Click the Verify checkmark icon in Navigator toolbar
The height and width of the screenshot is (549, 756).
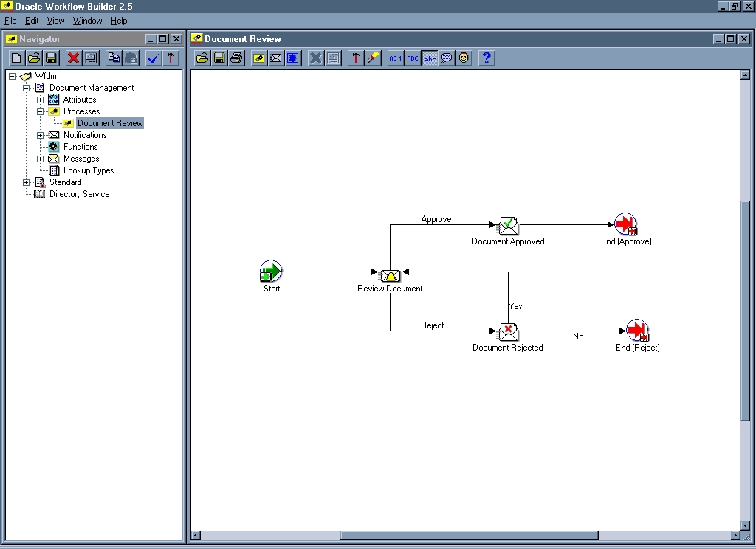[x=154, y=58]
